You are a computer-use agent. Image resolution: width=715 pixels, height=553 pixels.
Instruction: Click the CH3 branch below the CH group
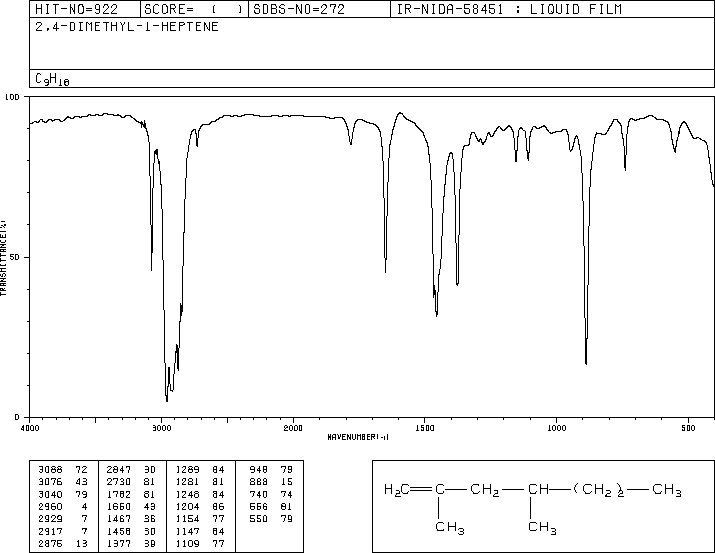pos(542,527)
